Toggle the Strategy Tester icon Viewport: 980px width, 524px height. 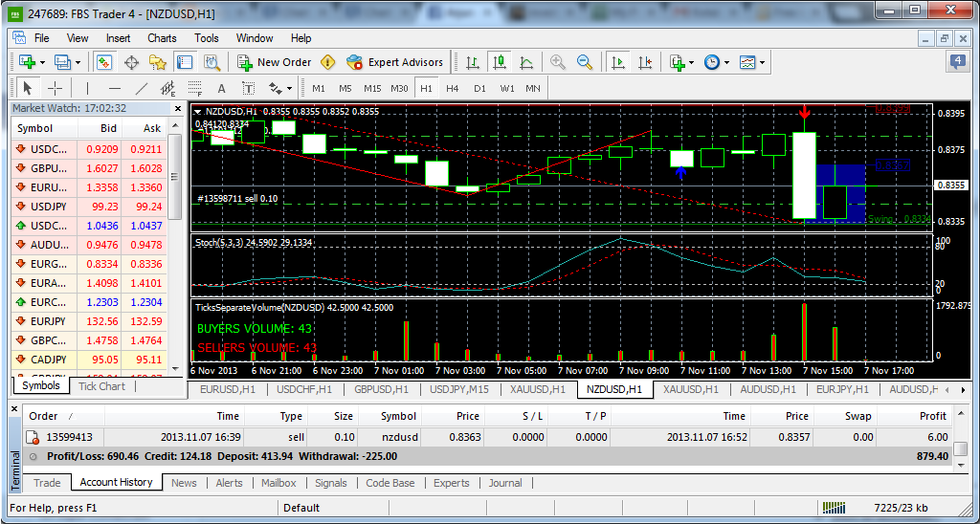coord(212,62)
